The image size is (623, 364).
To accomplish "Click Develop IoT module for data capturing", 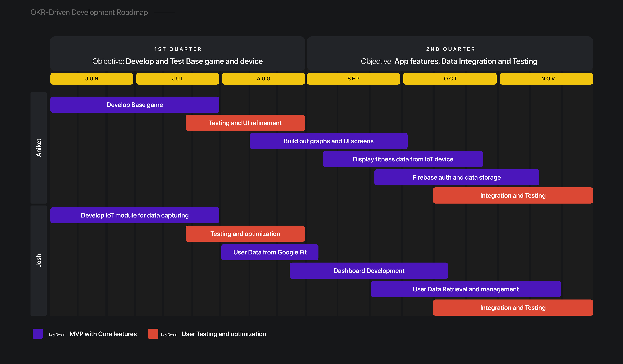I will point(134,215).
